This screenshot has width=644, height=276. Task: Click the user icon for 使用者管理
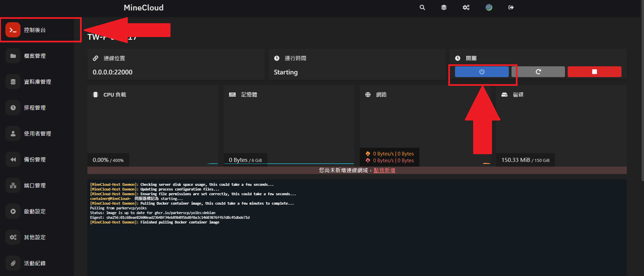pyautogui.click(x=13, y=134)
